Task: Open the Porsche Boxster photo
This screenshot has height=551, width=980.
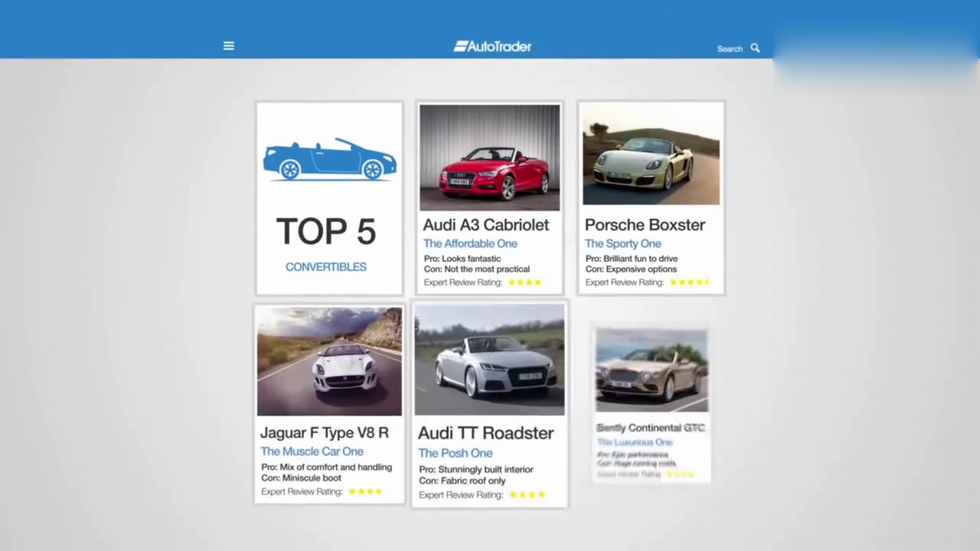Action: 651,155
